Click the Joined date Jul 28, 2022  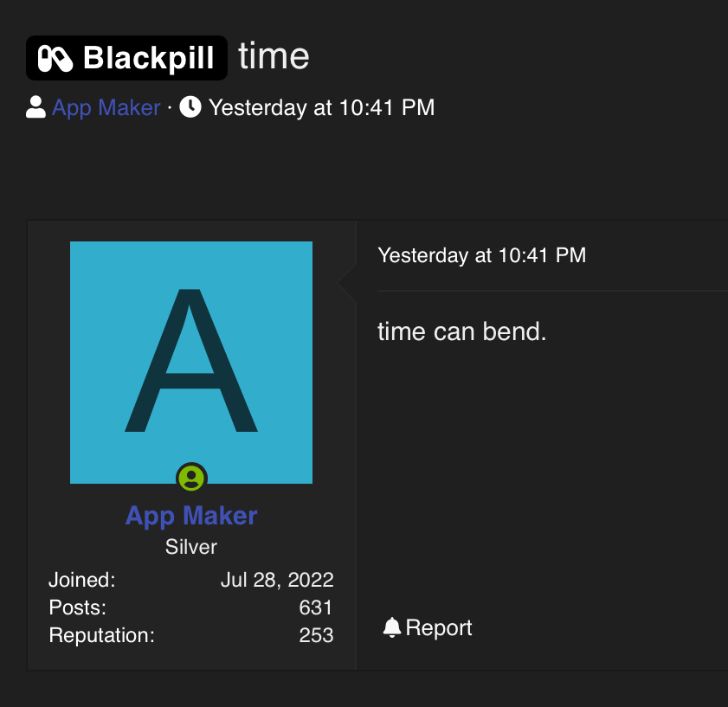click(277, 580)
